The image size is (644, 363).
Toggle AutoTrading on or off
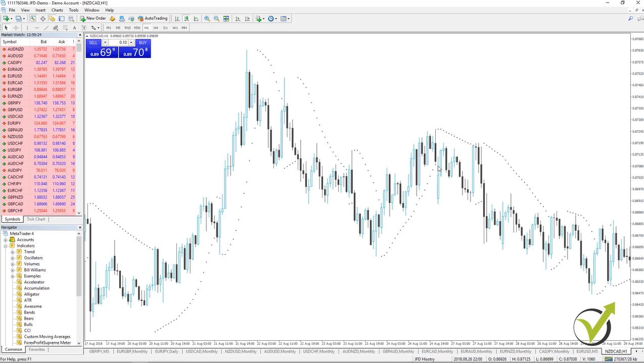click(x=152, y=19)
